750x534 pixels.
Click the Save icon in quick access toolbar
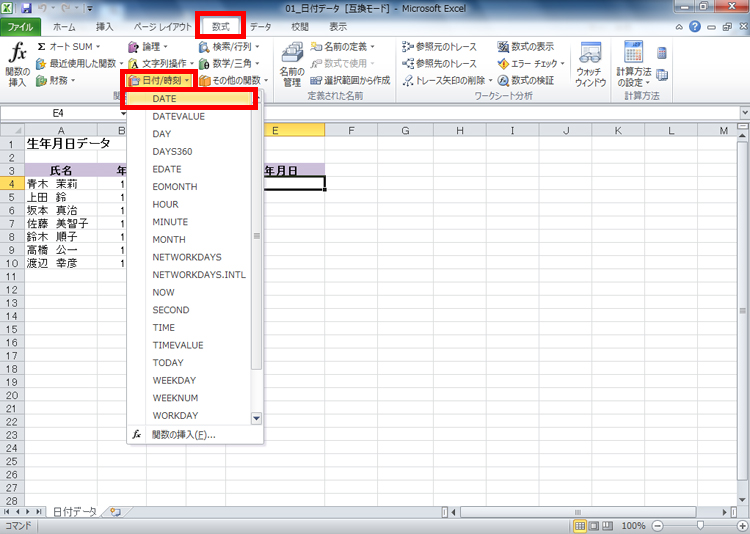(x=26, y=8)
